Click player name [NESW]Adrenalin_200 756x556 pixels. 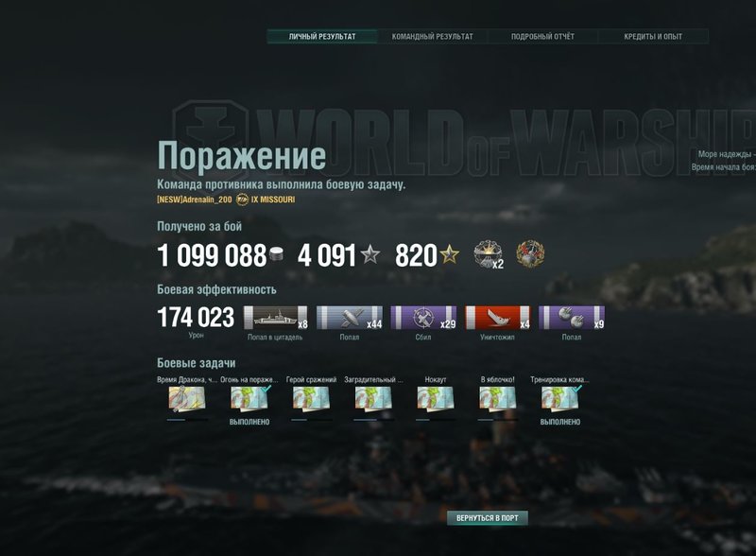click(195, 200)
